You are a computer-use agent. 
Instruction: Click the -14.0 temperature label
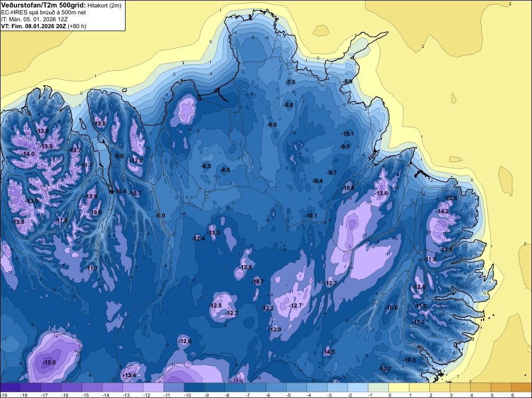(x=28, y=154)
